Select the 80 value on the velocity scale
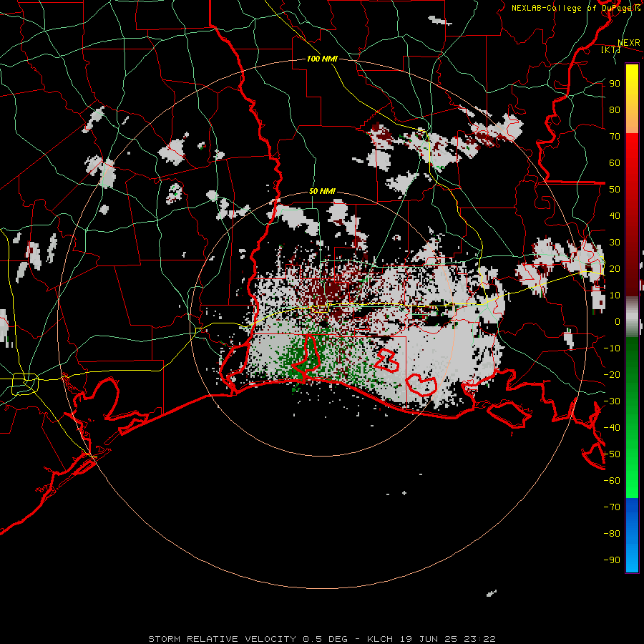This screenshot has width=644, height=644. coord(615,109)
